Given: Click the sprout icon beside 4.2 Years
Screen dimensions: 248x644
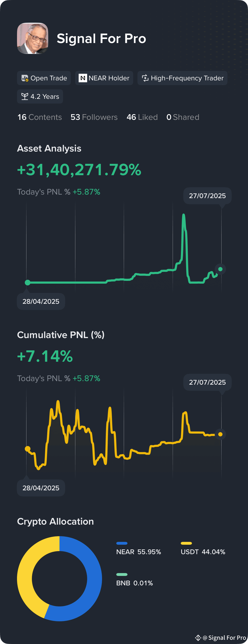Looking at the screenshot, I should tap(25, 96).
